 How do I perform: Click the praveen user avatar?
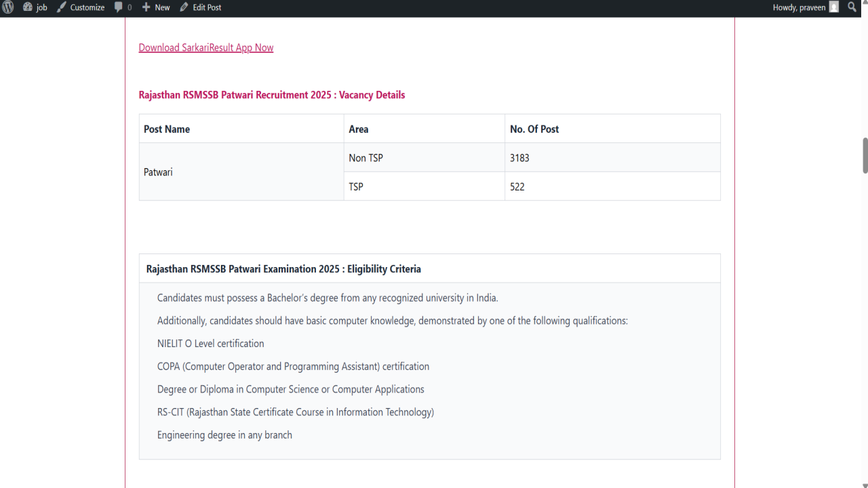pos(834,7)
